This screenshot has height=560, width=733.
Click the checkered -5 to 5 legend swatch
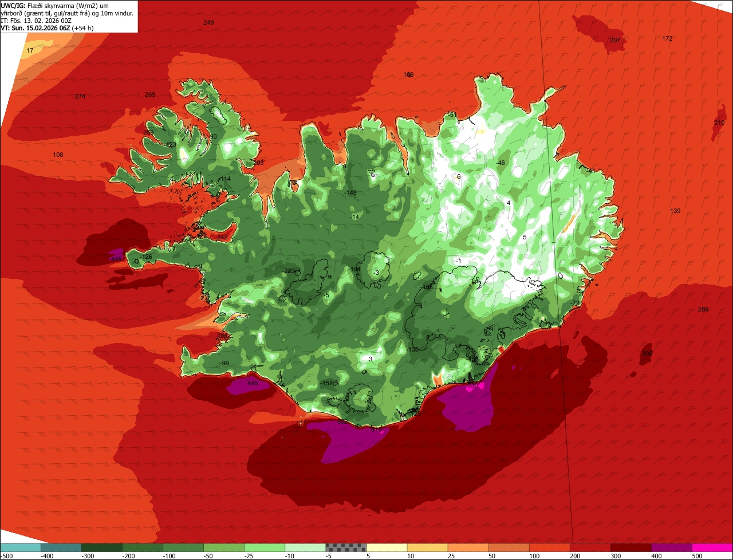[346, 547]
